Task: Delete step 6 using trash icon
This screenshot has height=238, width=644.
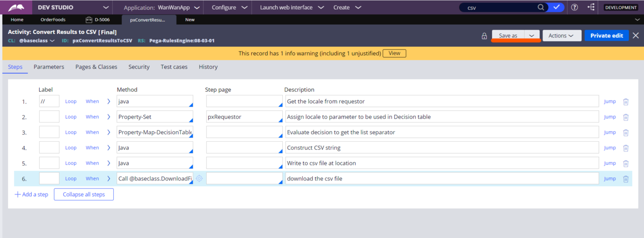Action: coord(625,178)
